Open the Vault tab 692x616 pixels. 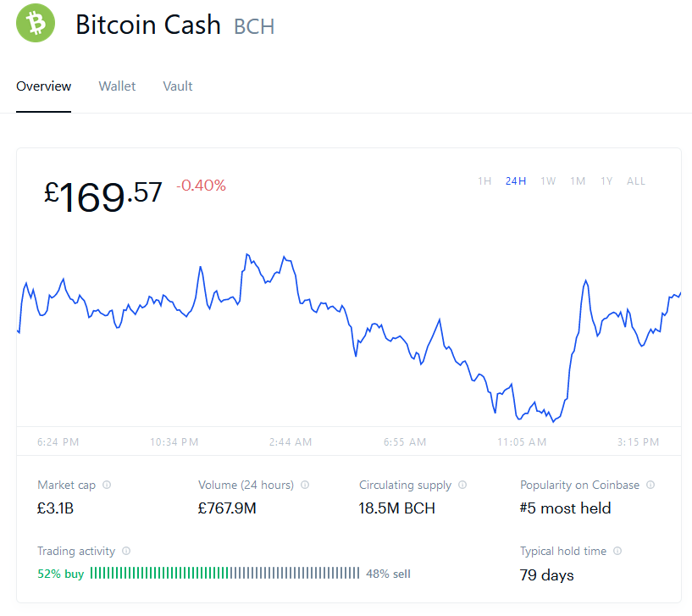click(178, 86)
